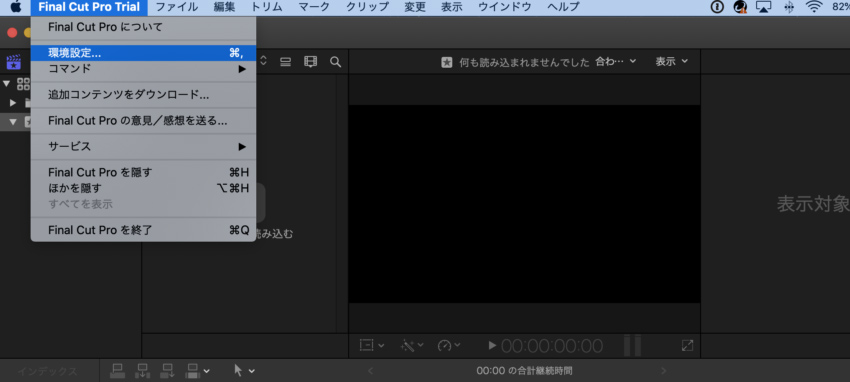Open the ファイル menu
This screenshot has height=382, width=850.
pyautogui.click(x=177, y=7)
